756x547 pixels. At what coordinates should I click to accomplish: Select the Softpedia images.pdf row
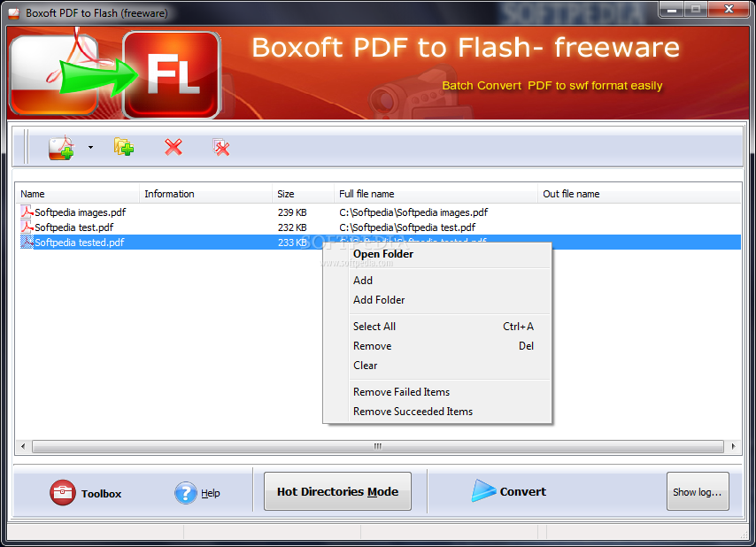[379, 212]
